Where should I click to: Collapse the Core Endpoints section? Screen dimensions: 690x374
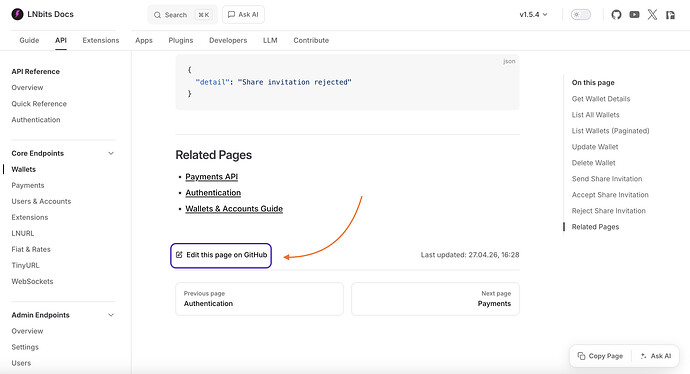click(x=111, y=153)
